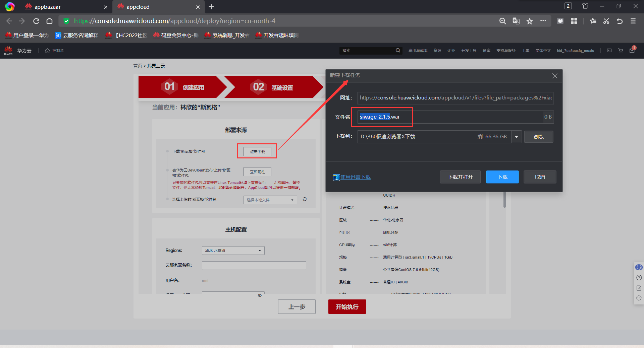Toggle password visibility eye icon

pos(260,295)
